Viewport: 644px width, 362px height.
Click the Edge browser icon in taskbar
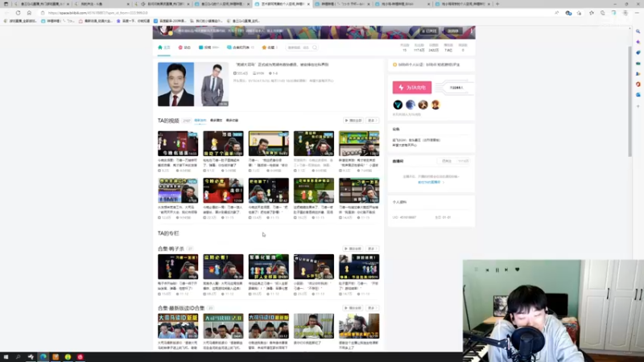[43, 356]
